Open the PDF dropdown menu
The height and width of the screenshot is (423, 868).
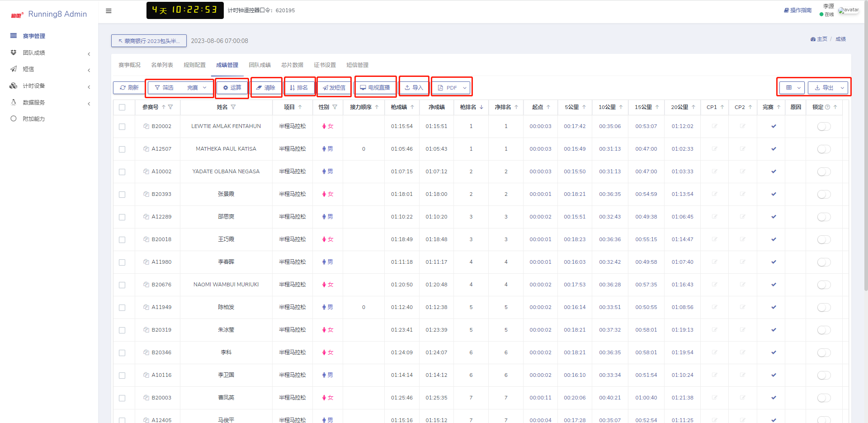[451, 88]
